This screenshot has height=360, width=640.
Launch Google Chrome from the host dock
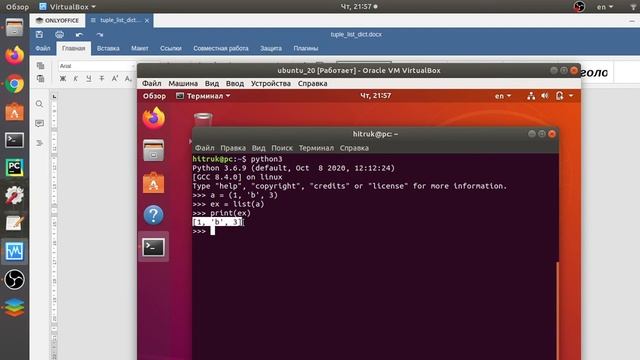coord(14,84)
